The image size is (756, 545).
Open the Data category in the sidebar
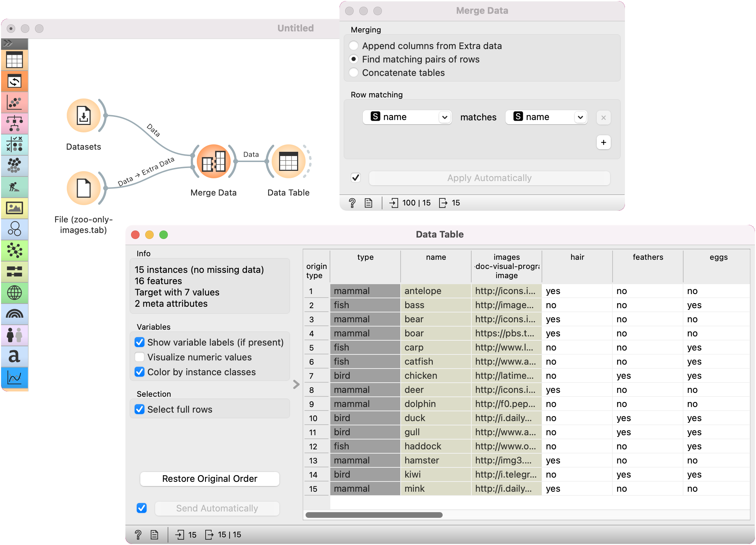pos(14,60)
